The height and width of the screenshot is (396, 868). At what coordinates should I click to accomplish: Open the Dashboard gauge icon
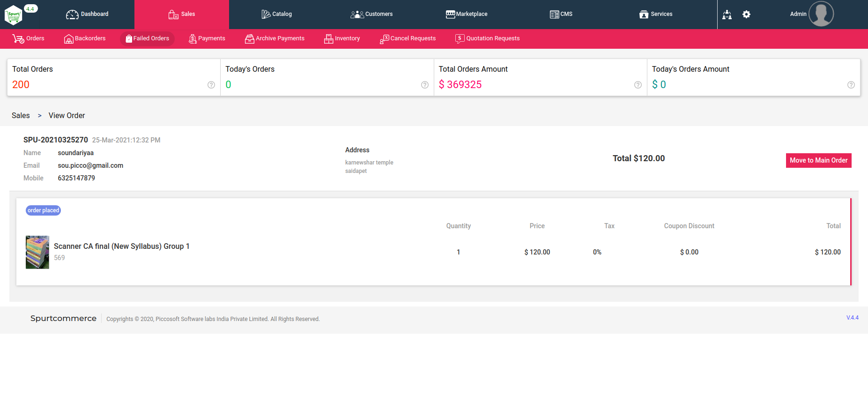tap(72, 15)
